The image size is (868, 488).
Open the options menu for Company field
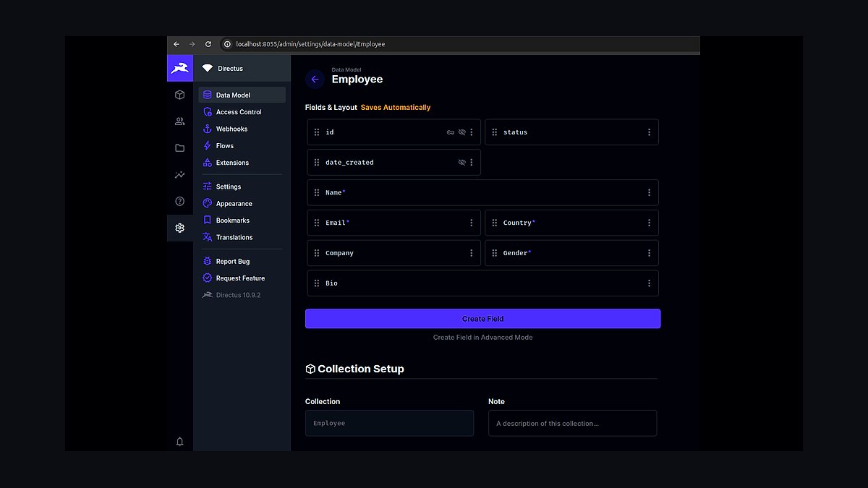472,253
